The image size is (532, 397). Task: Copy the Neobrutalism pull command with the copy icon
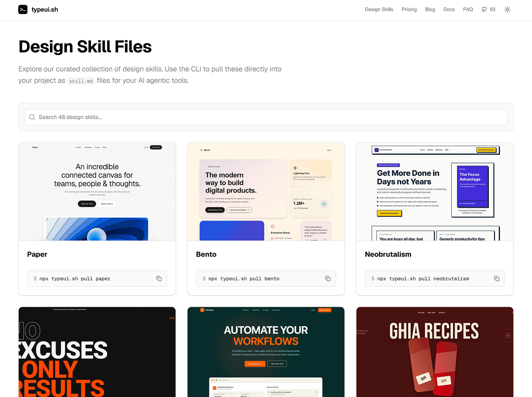[497, 278]
